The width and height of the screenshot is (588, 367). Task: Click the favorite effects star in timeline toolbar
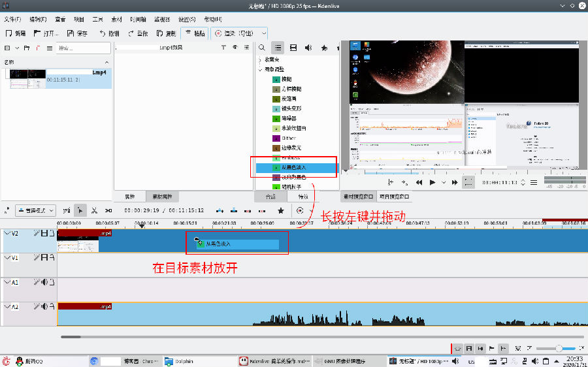[x=281, y=210]
